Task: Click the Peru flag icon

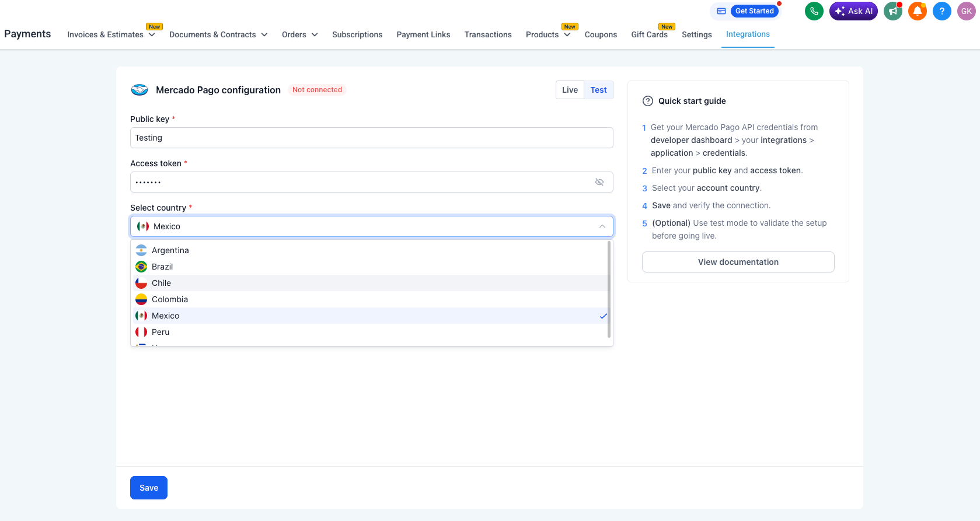Action: click(x=141, y=332)
